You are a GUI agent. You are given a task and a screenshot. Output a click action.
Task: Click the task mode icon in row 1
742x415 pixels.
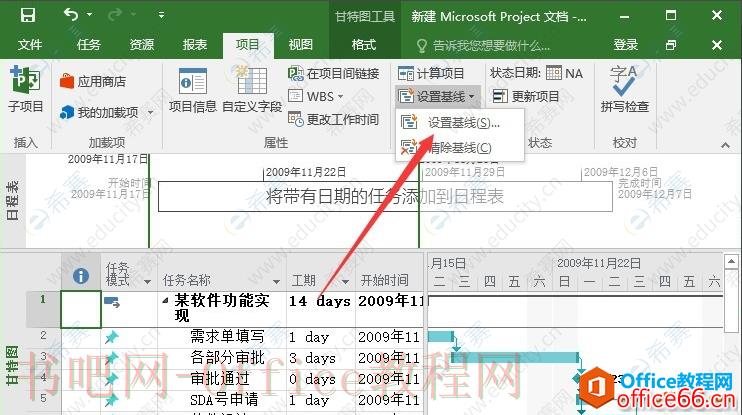click(112, 301)
